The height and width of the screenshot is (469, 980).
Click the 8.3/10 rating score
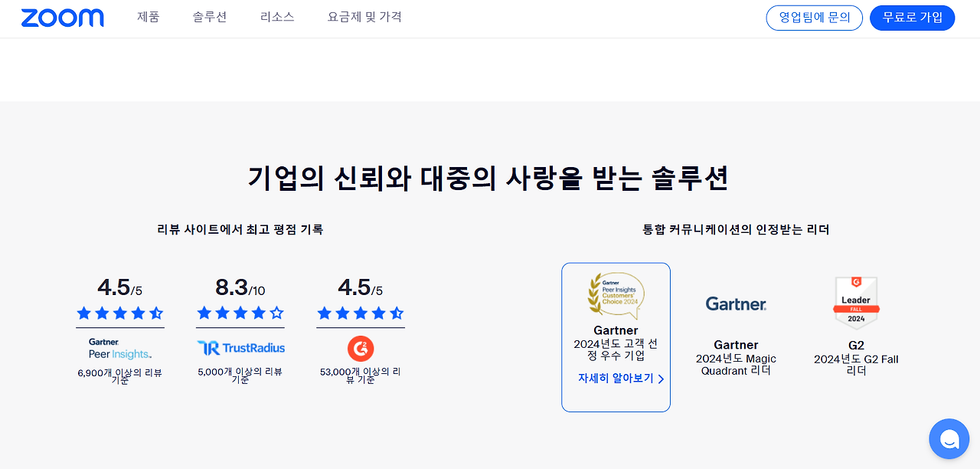tap(240, 287)
